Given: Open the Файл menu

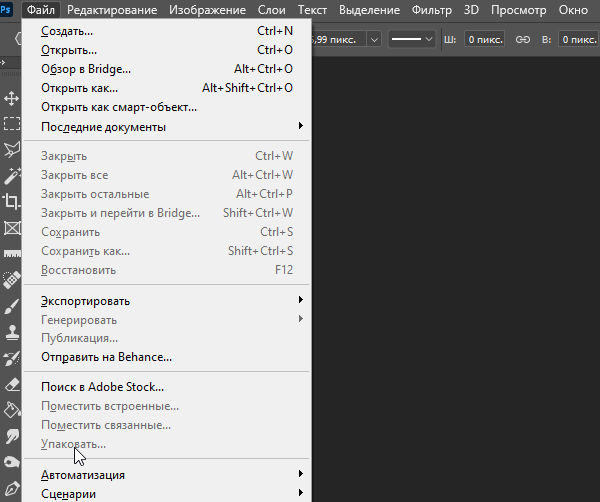Looking at the screenshot, I should coord(41,10).
